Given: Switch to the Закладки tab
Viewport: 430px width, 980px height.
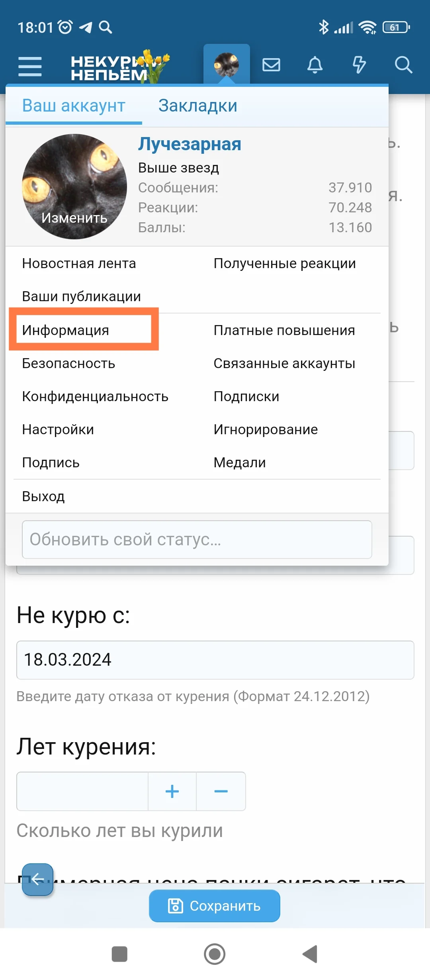Looking at the screenshot, I should 198,106.
